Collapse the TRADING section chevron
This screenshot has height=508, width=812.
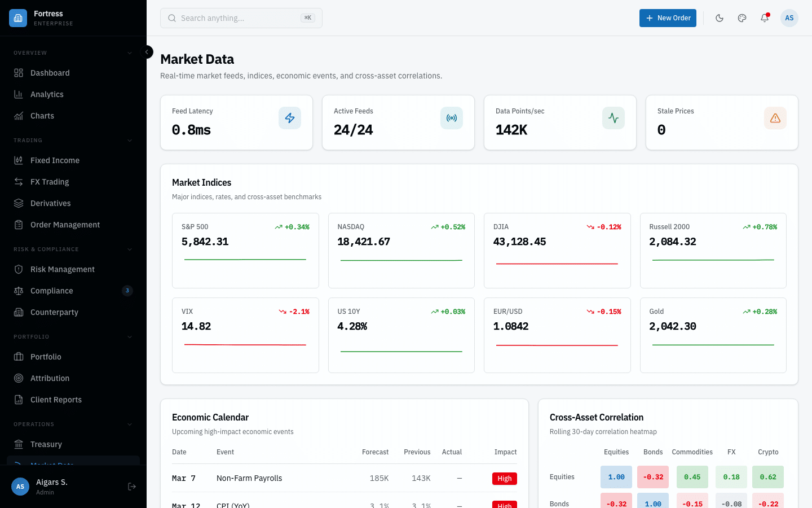click(130, 140)
